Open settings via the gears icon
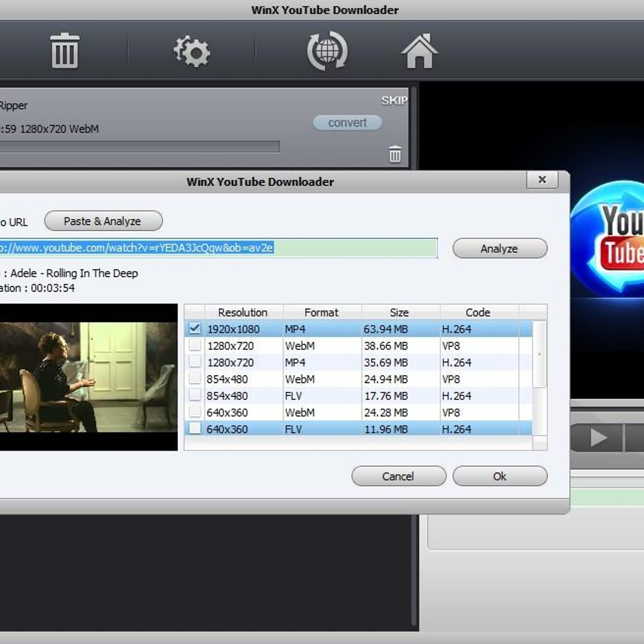This screenshot has width=644, height=644. pos(192,52)
